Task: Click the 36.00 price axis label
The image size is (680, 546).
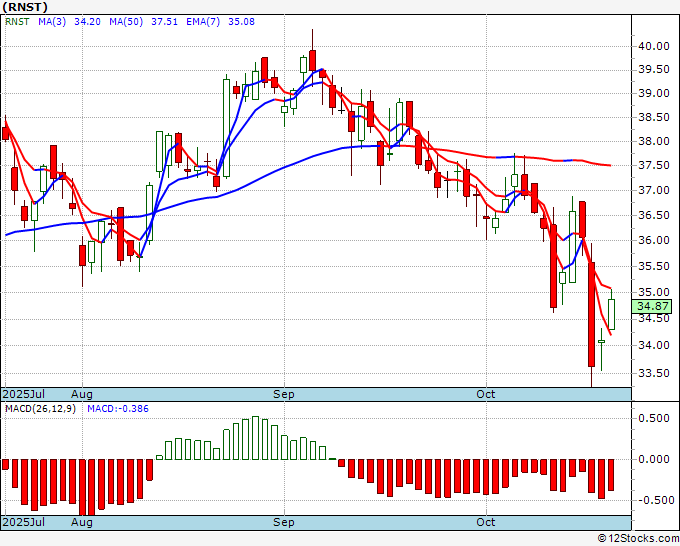Action: tap(654, 240)
